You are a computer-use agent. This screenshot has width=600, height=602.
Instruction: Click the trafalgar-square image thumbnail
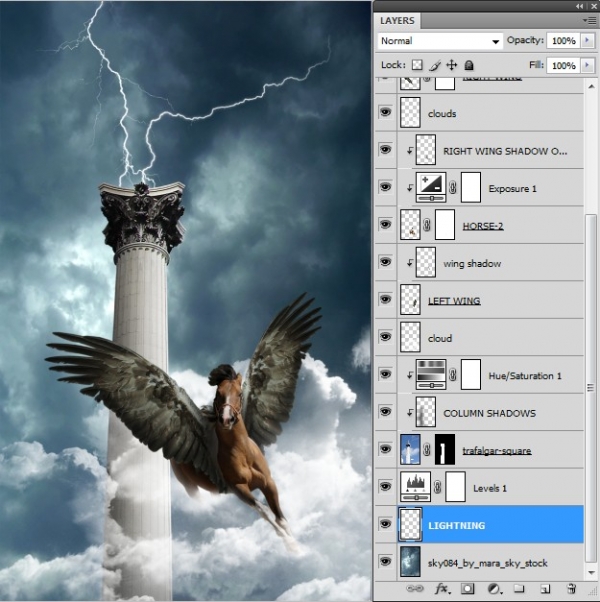[x=410, y=450]
